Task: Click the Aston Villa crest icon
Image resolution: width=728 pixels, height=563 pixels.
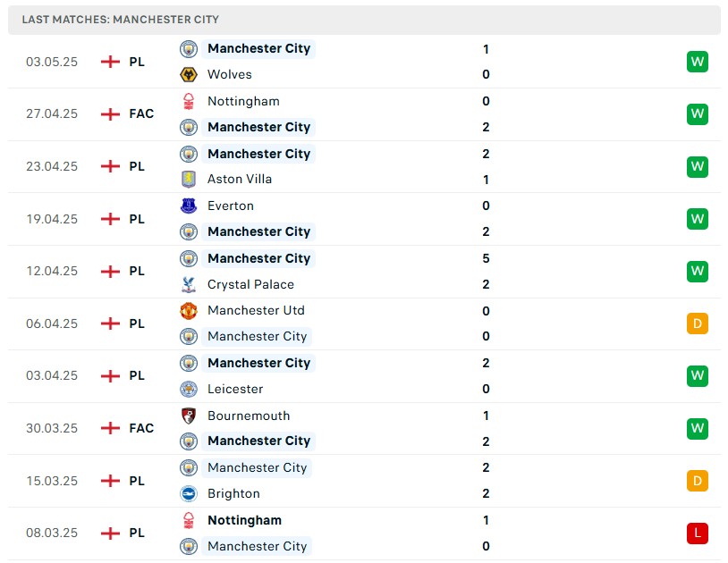Action: tap(189, 179)
